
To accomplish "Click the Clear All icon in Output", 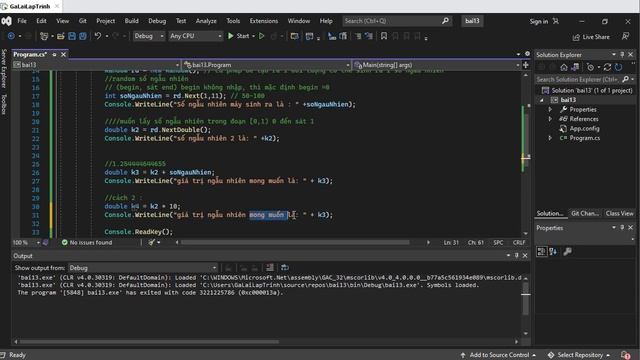I will point(270,268).
